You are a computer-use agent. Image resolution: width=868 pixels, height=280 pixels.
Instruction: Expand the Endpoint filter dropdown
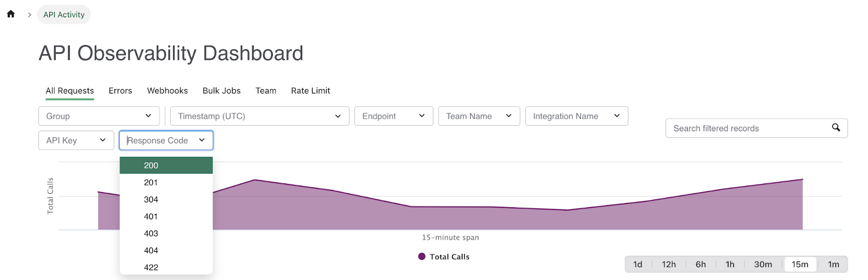point(393,116)
